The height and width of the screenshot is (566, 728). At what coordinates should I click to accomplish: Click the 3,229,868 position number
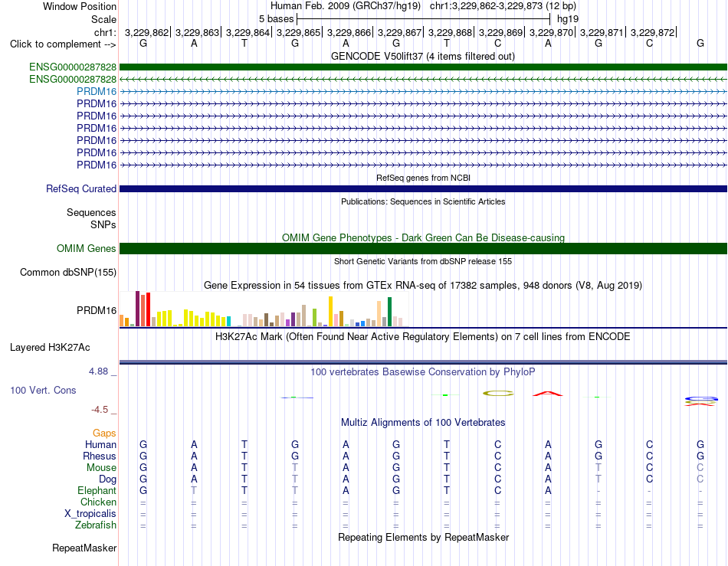point(451,32)
